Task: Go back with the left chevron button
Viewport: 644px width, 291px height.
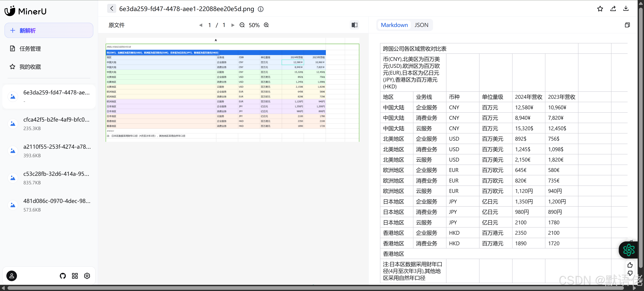Action: pyautogui.click(x=112, y=9)
